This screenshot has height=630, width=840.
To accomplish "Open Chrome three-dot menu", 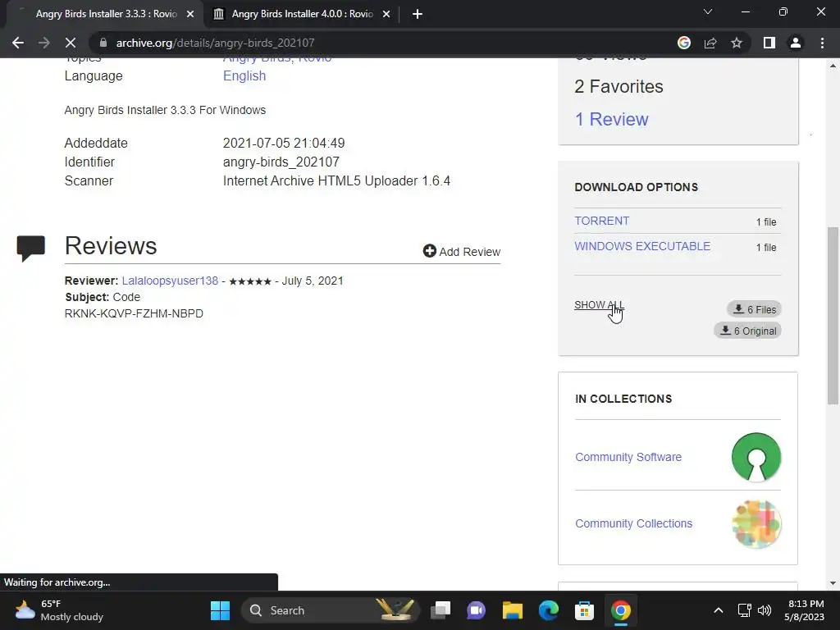I will click(x=822, y=43).
